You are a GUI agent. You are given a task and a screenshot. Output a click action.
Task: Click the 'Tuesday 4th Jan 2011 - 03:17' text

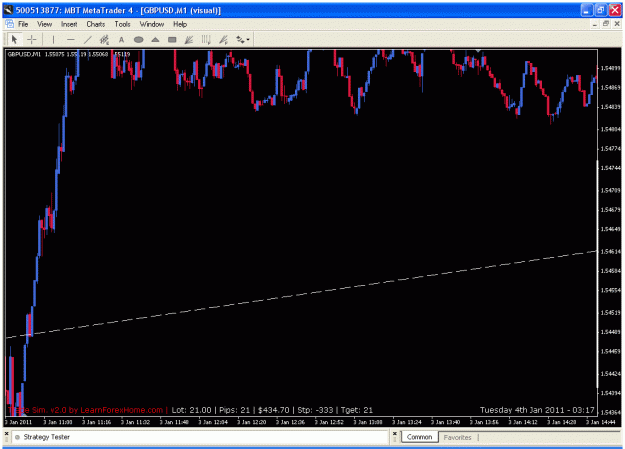pyautogui.click(x=537, y=410)
